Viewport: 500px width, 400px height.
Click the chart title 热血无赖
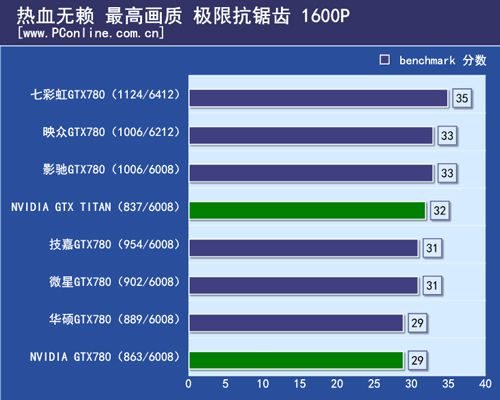tap(55, 16)
